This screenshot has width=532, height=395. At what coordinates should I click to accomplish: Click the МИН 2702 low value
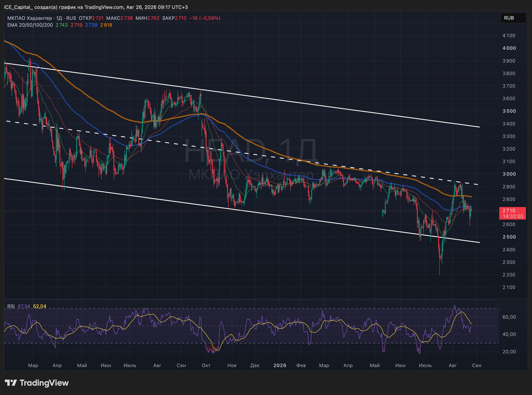tap(147, 18)
